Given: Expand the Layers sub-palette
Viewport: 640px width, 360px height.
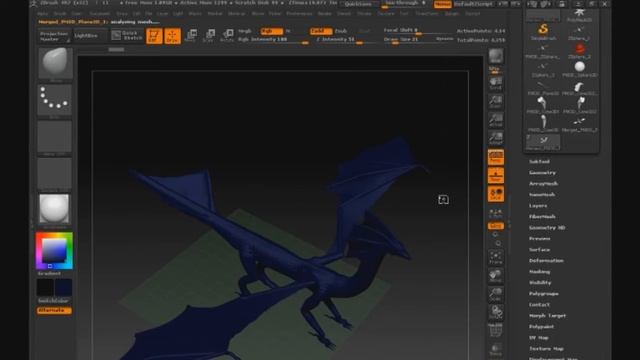Looking at the screenshot, I should [538, 206].
